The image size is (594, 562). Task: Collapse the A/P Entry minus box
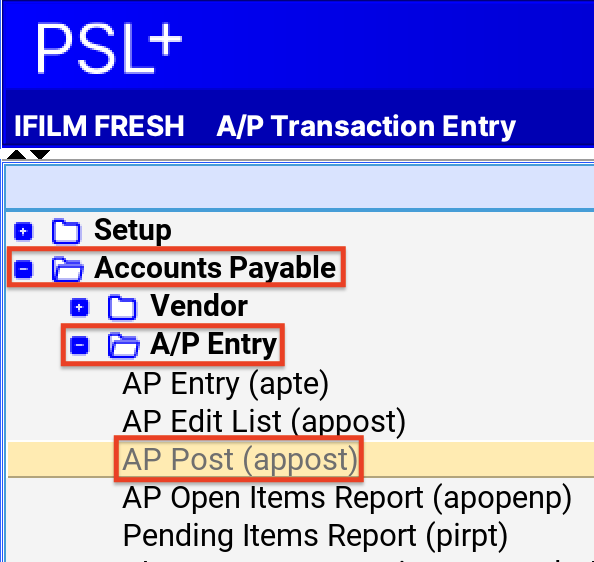coord(79,345)
